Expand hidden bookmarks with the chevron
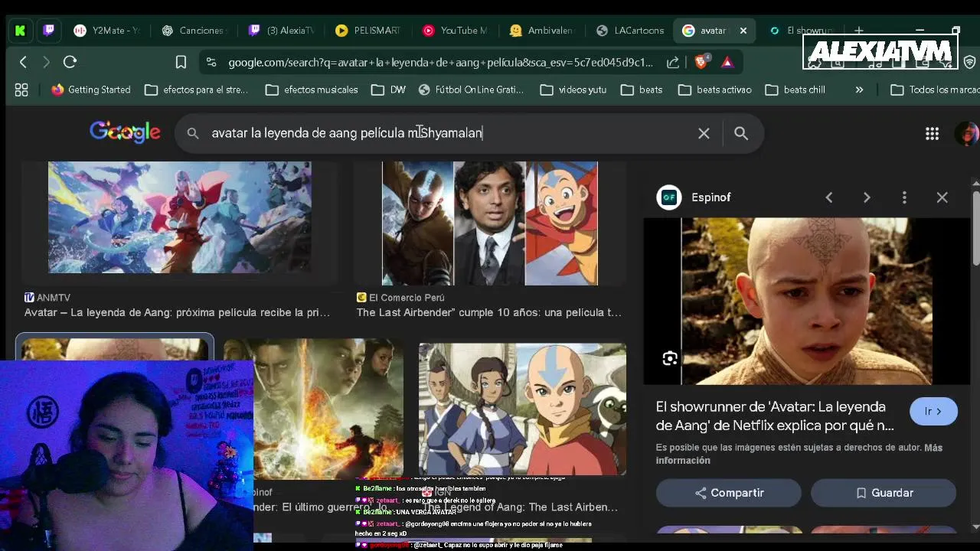The height and width of the screenshot is (551, 980). pos(859,90)
